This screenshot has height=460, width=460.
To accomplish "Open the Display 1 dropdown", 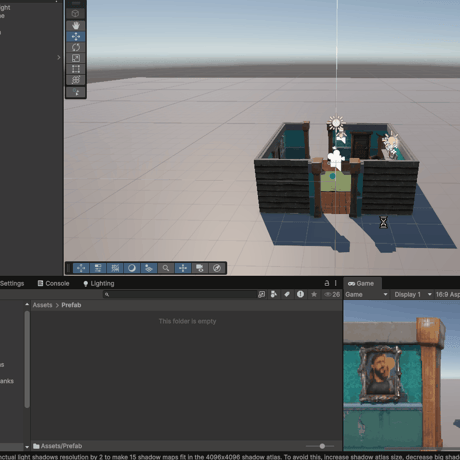I will click(412, 294).
